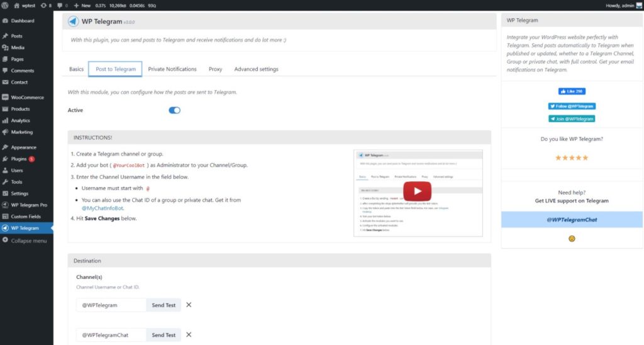Screen dimensions: 644x345
Task: Click Howdy, admin account menu
Action: pos(623,5)
